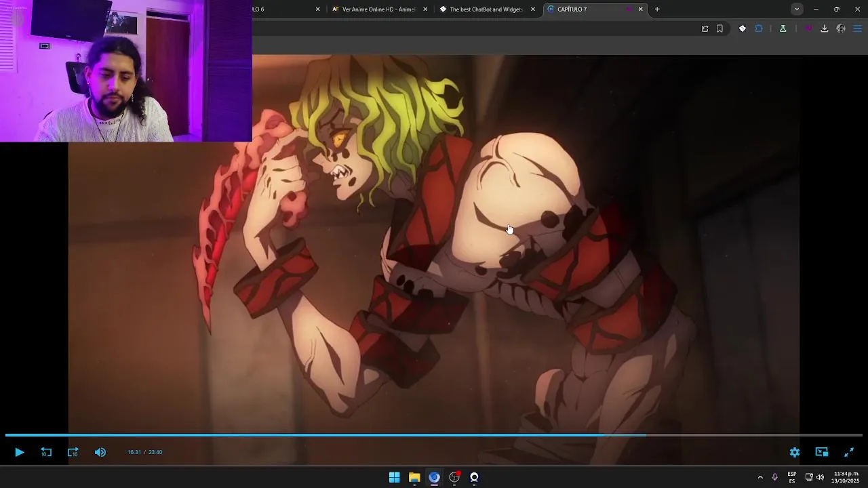Open the browser main menu
The height and width of the screenshot is (488, 868).
858,28
